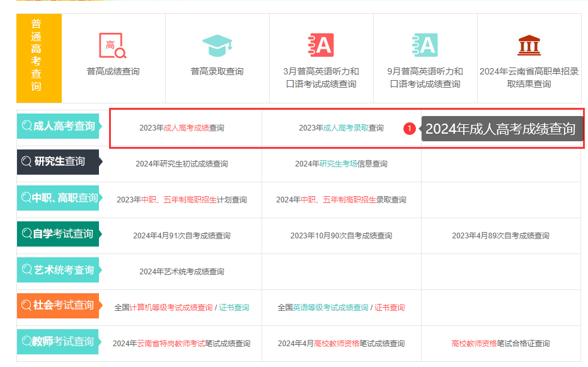588x367 pixels.
Task: Select the 中职、高职查询 category label
Action: pos(59,198)
